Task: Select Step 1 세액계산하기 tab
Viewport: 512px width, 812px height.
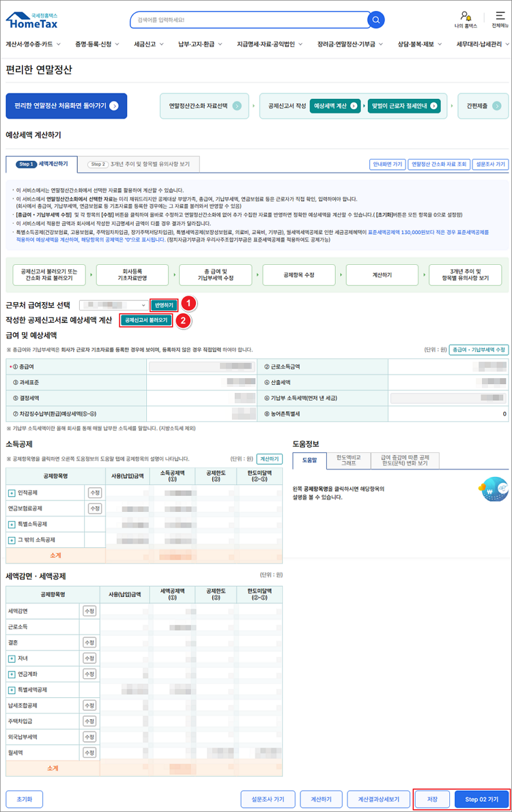Action: coord(42,164)
